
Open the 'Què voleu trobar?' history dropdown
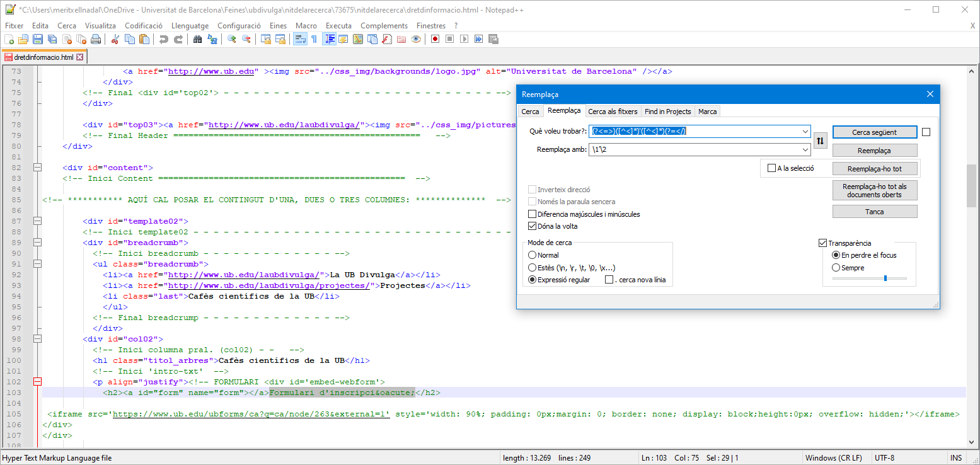(x=805, y=132)
